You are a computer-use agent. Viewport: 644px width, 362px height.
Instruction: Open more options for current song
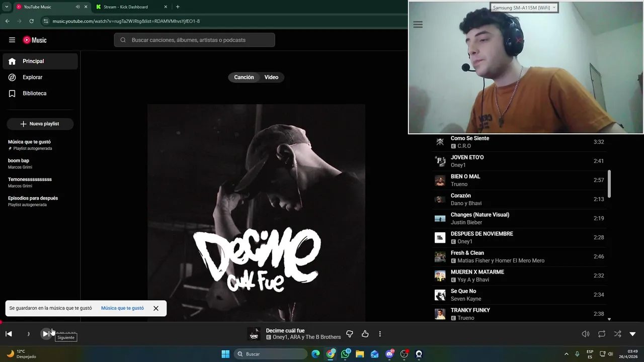(380, 334)
